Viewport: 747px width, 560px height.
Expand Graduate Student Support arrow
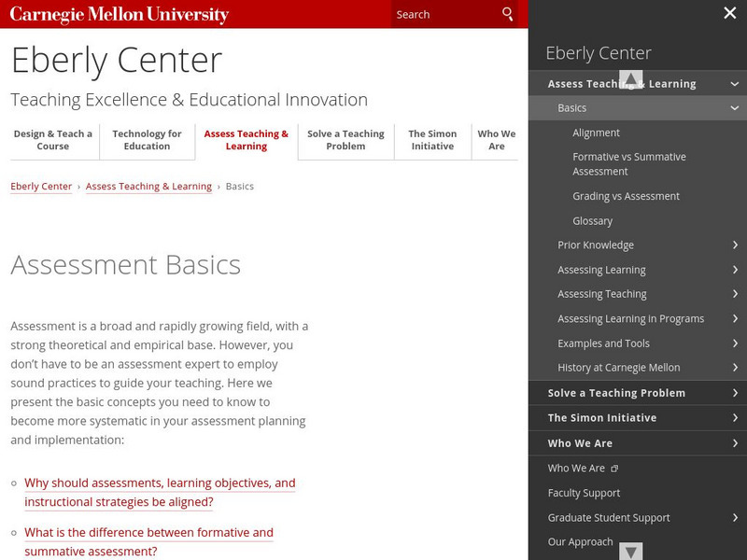tap(735, 518)
